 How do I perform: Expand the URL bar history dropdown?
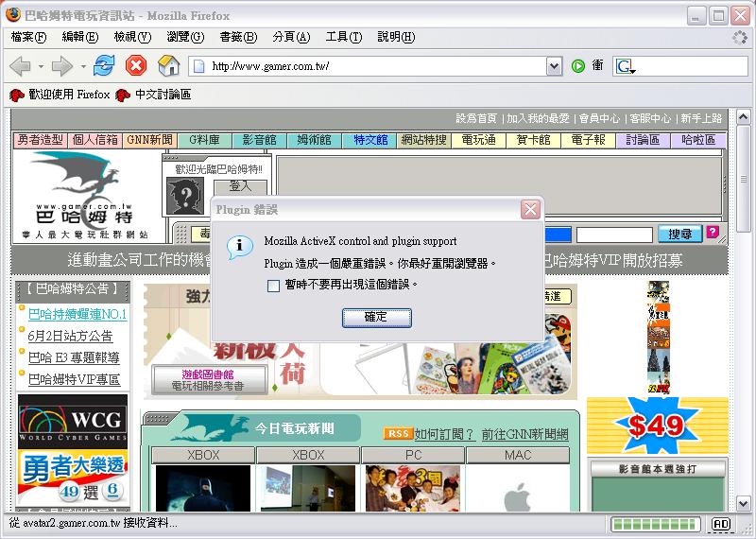click(x=555, y=66)
